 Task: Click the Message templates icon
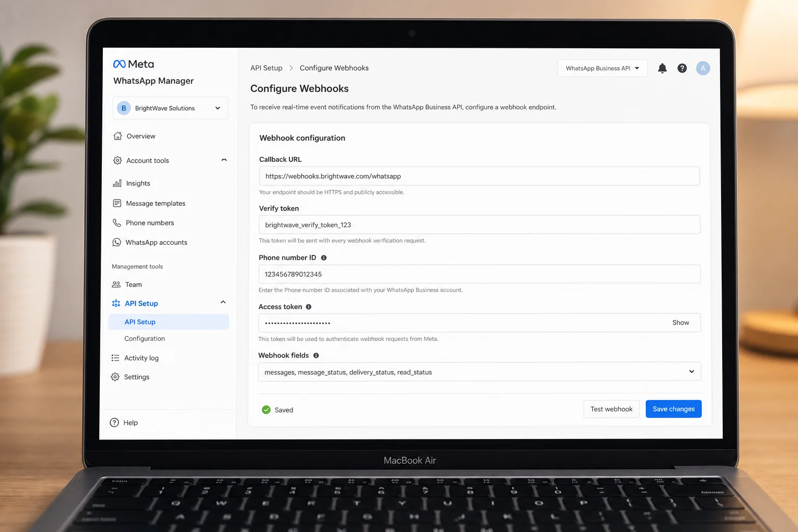(117, 203)
